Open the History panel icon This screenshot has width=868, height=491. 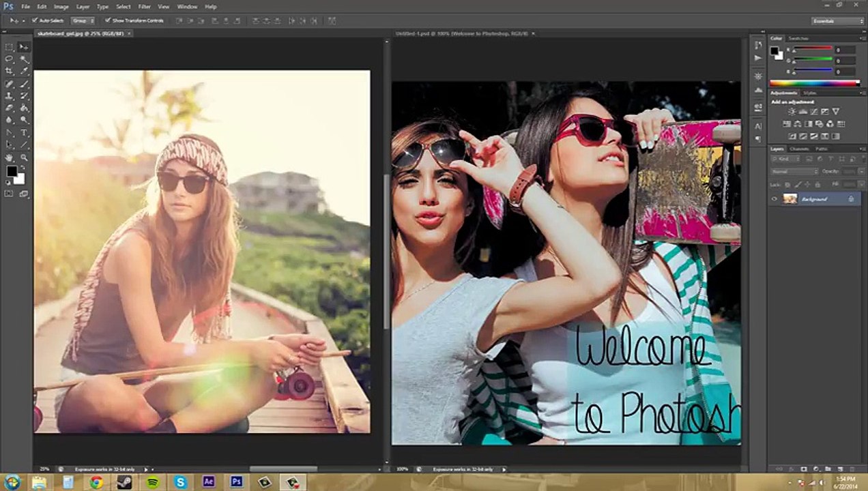(758, 46)
